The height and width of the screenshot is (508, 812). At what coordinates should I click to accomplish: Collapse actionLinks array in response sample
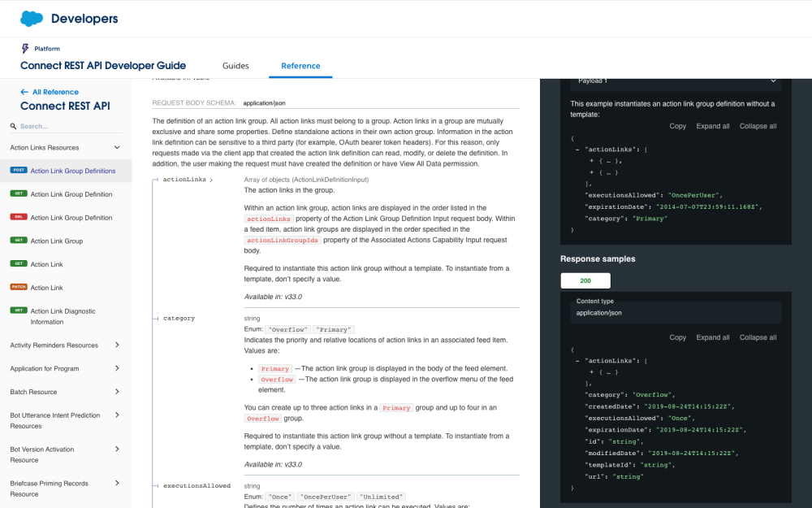577,361
